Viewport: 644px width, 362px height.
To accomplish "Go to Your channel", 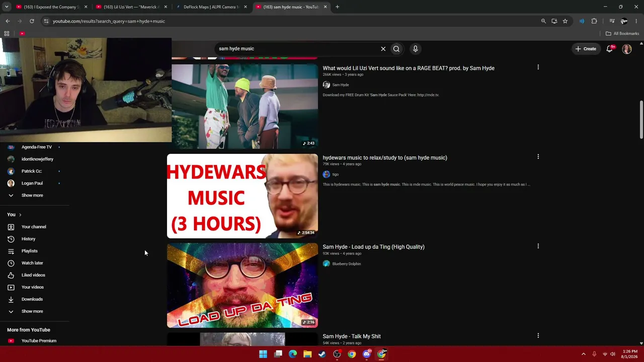I will click(34, 227).
